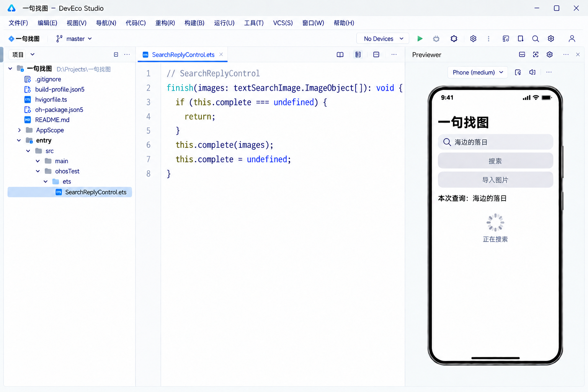Run the app with green play icon

pyautogui.click(x=420, y=39)
